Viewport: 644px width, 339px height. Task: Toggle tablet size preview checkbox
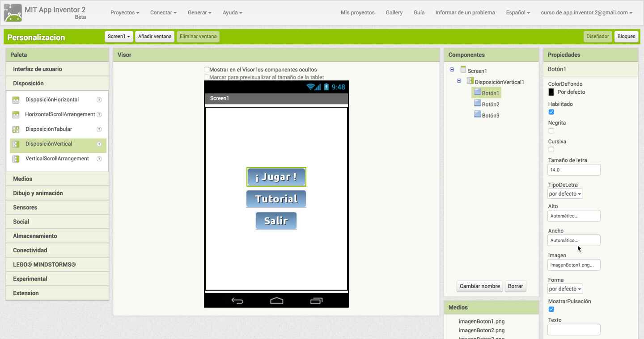point(207,77)
